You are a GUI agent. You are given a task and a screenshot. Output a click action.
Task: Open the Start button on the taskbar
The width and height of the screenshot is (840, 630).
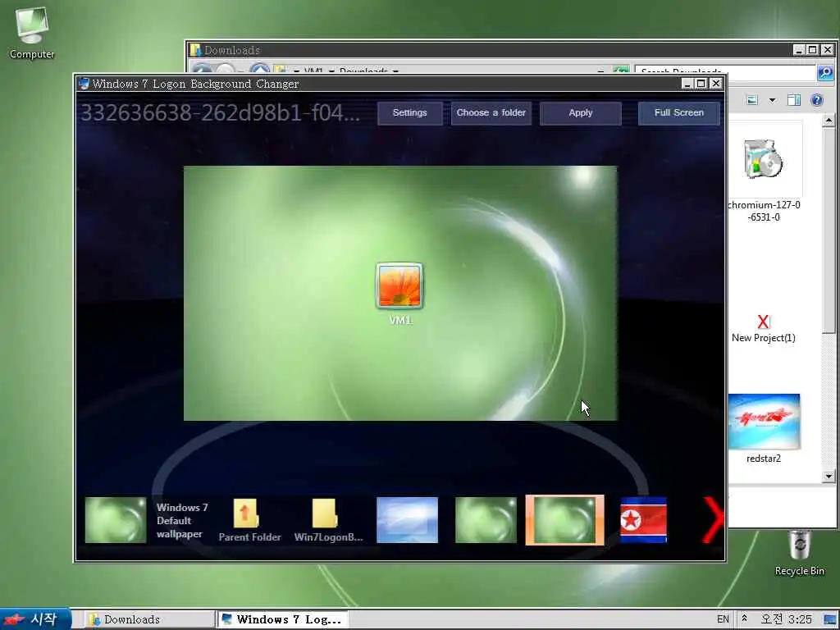click(35, 619)
